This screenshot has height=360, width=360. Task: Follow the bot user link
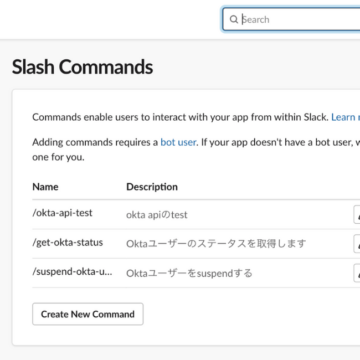[x=178, y=142]
